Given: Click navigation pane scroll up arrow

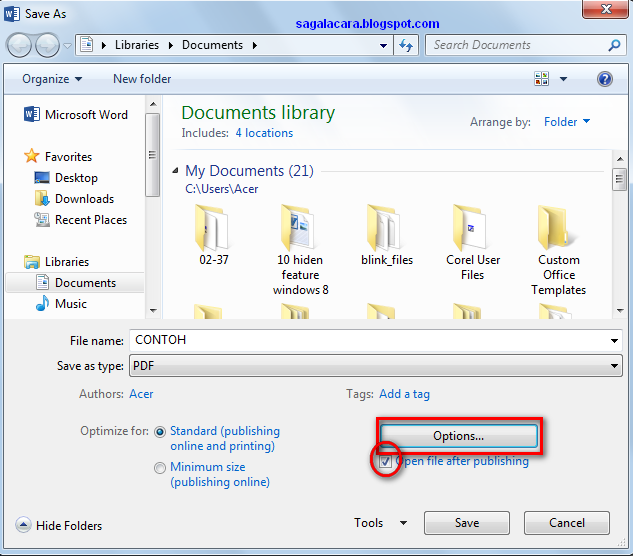Looking at the screenshot, I should 153,104.
